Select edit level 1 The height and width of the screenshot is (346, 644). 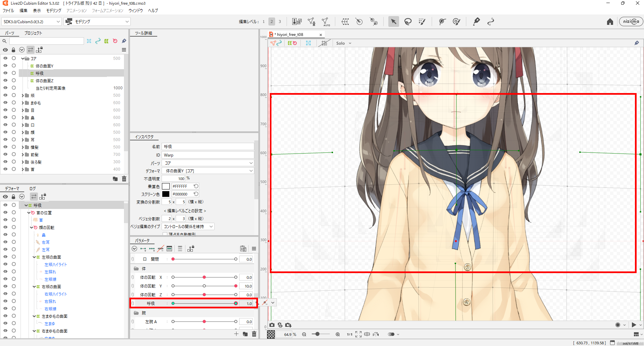pyautogui.click(x=264, y=22)
